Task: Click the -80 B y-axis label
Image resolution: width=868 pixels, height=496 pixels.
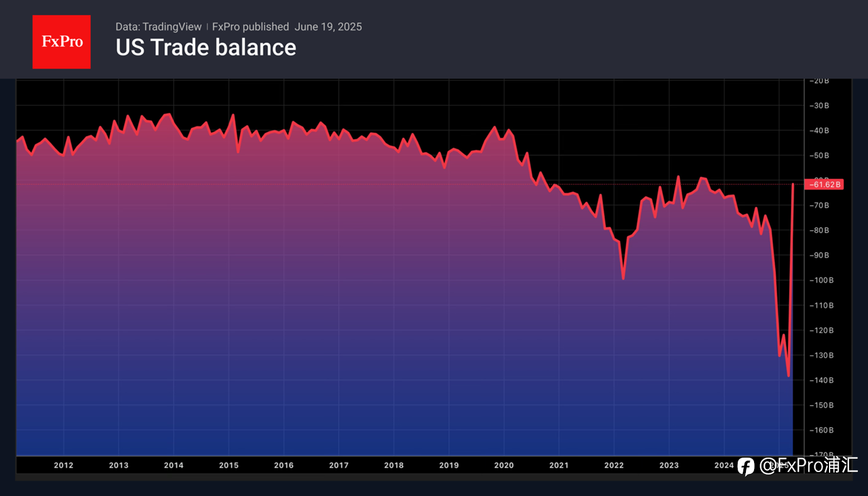Action: [x=820, y=230]
